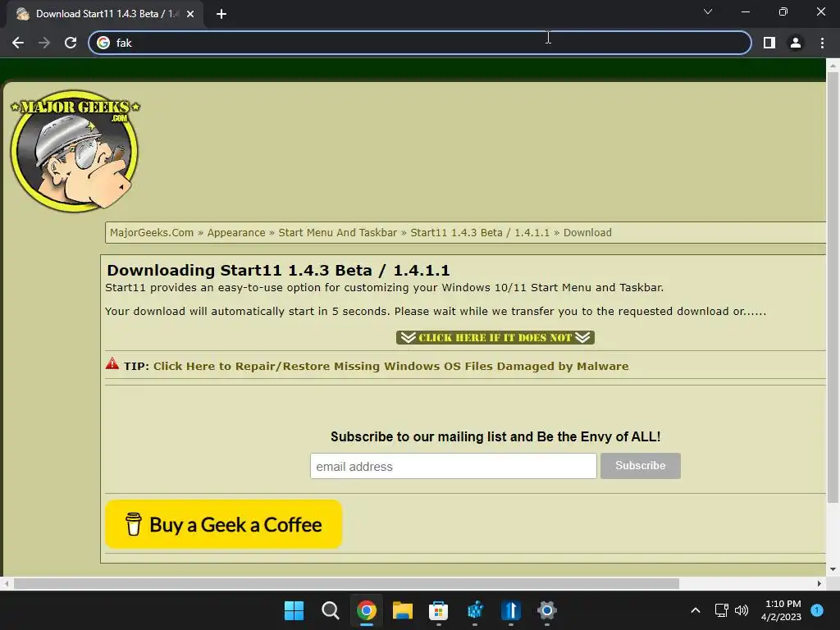Open MajorGeeks.Com breadcrumb link
Image resolution: width=840 pixels, height=630 pixels.
pyautogui.click(x=152, y=232)
